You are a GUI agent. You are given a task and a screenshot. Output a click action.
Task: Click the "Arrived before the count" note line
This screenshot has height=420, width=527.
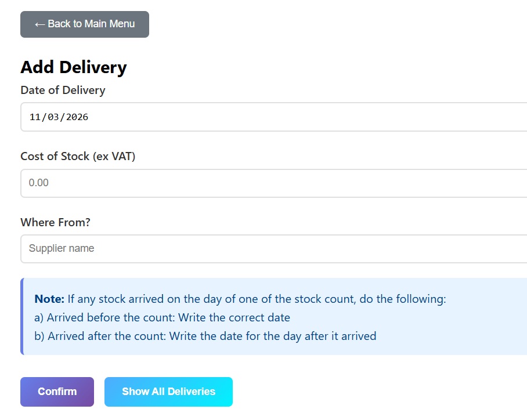pyautogui.click(x=163, y=318)
